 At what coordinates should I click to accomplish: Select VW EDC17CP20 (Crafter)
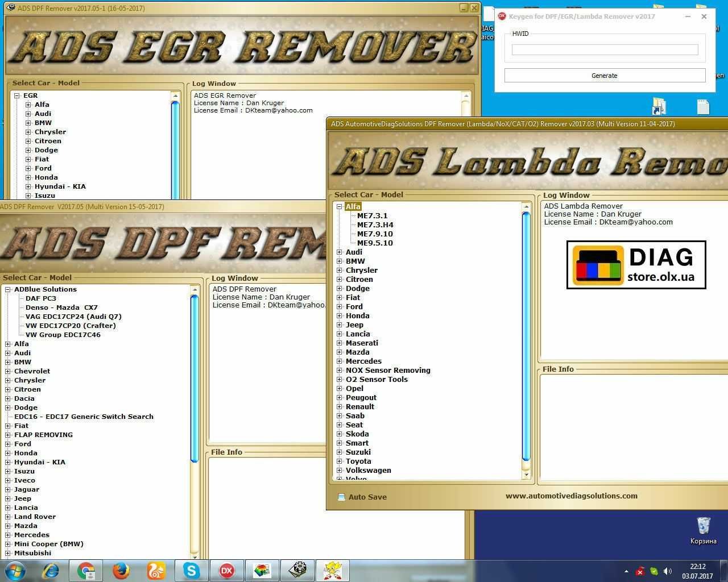click(x=71, y=326)
